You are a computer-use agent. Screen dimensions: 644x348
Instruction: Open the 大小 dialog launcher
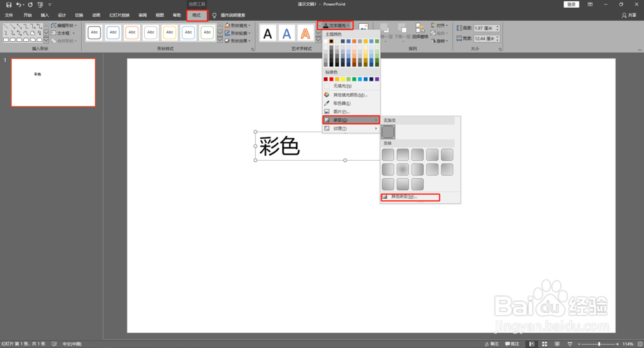500,50
